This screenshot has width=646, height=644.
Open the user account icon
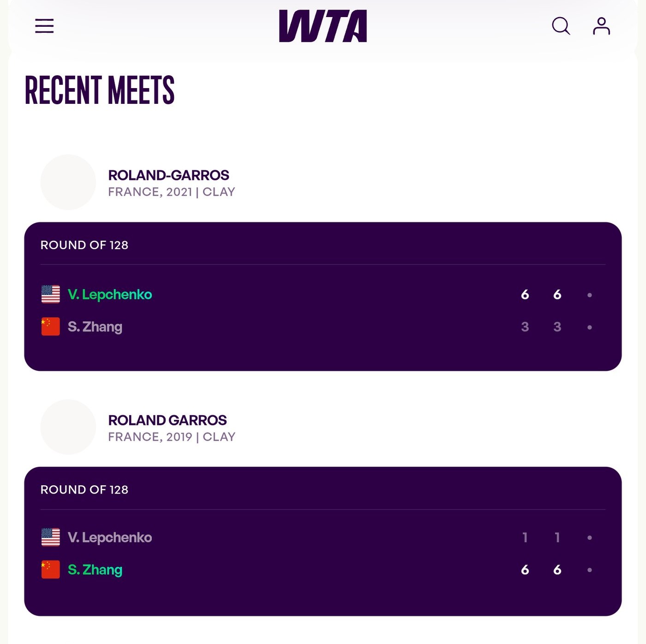coord(601,26)
